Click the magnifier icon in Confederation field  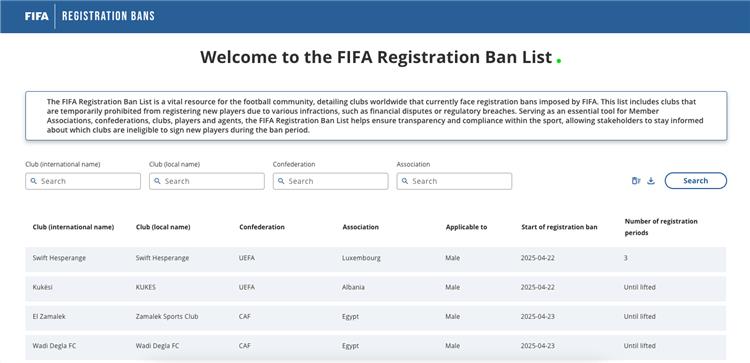pos(281,181)
